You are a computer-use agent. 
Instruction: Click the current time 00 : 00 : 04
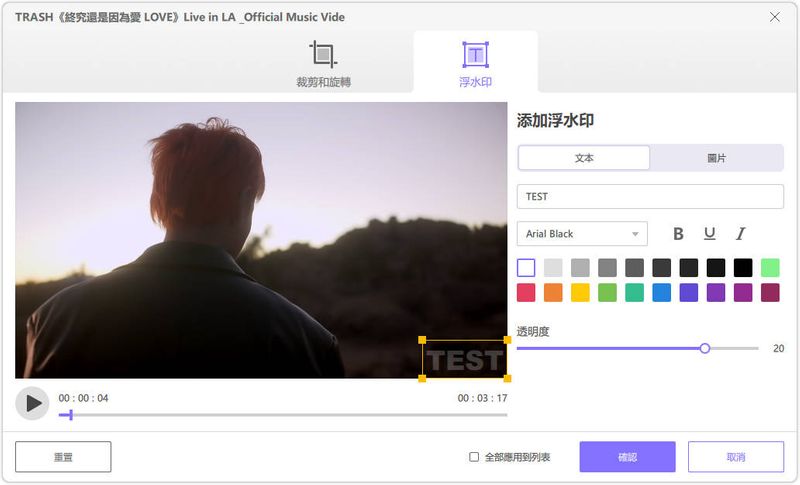(83, 398)
